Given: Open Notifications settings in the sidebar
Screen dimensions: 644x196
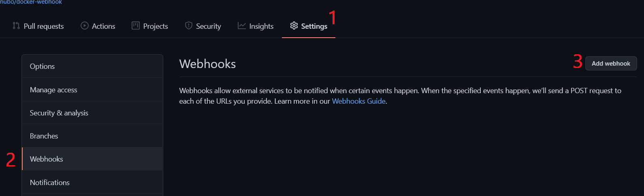Looking at the screenshot, I should (x=50, y=183).
